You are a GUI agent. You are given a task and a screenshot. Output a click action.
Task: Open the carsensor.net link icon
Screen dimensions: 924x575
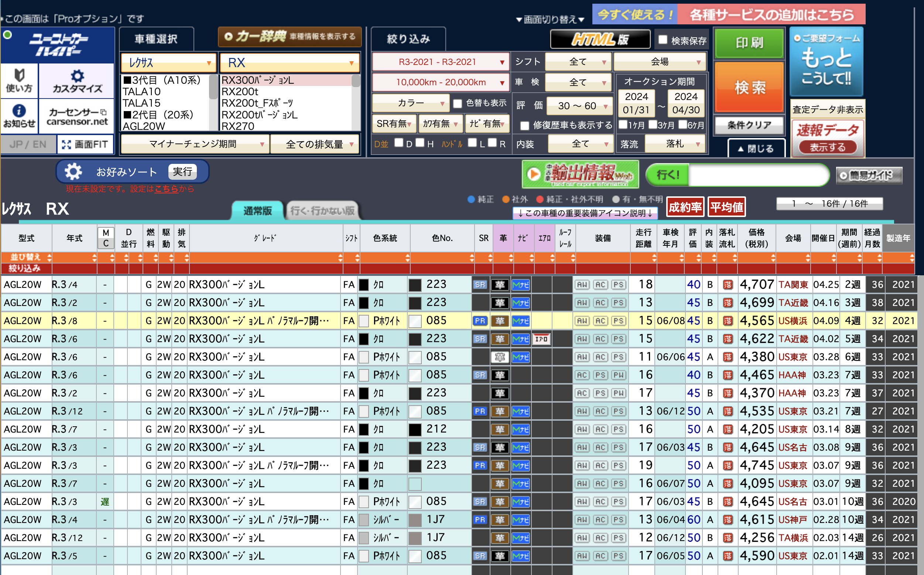coord(77,116)
